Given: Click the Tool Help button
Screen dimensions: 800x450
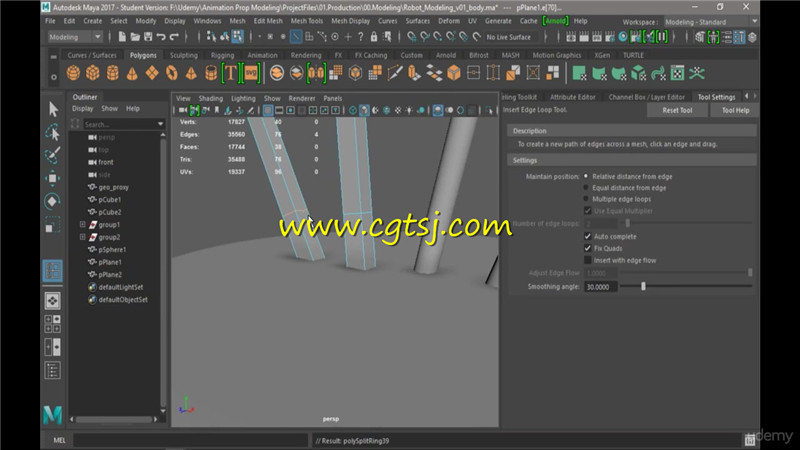Looking at the screenshot, I should [x=735, y=110].
